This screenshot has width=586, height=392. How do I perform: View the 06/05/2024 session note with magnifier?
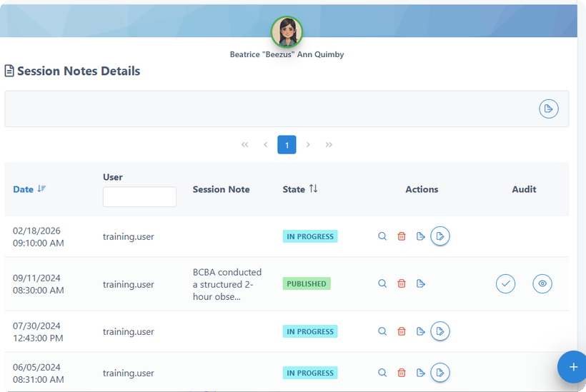382,373
